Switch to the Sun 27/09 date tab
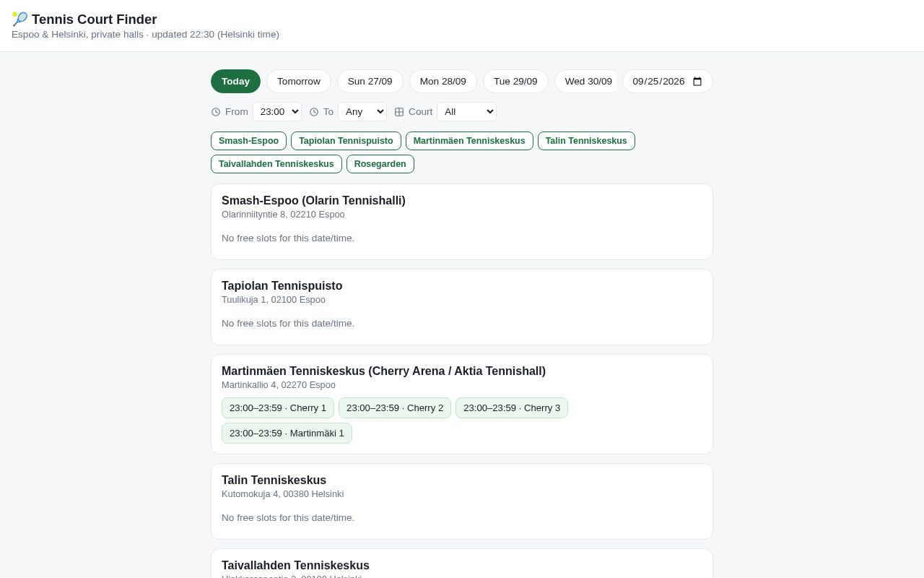The width and height of the screenshot is (924, 578). pos(370,82)
